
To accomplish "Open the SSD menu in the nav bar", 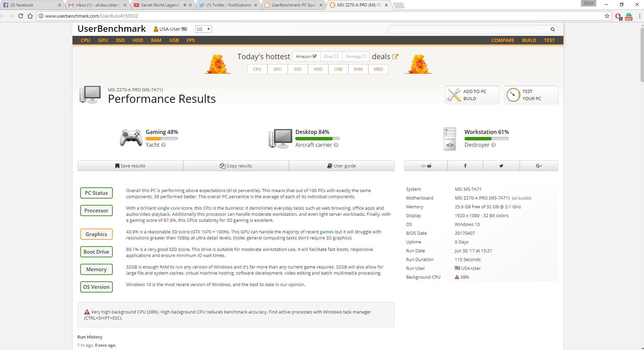I will pyautogui.click(x=120, y=40).
